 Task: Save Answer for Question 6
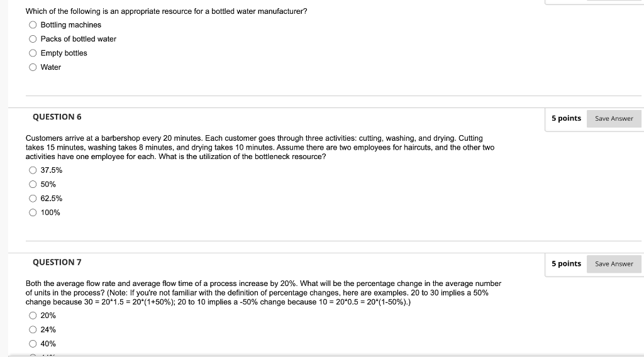click(x=614, y=119)
